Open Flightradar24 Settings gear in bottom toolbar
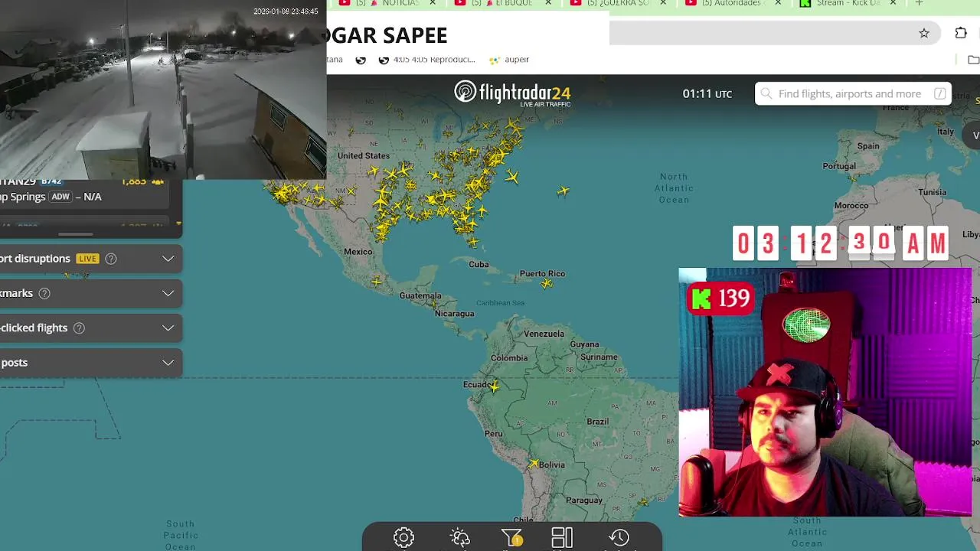This screenshot has width=980, height=551. click(403, 537)
